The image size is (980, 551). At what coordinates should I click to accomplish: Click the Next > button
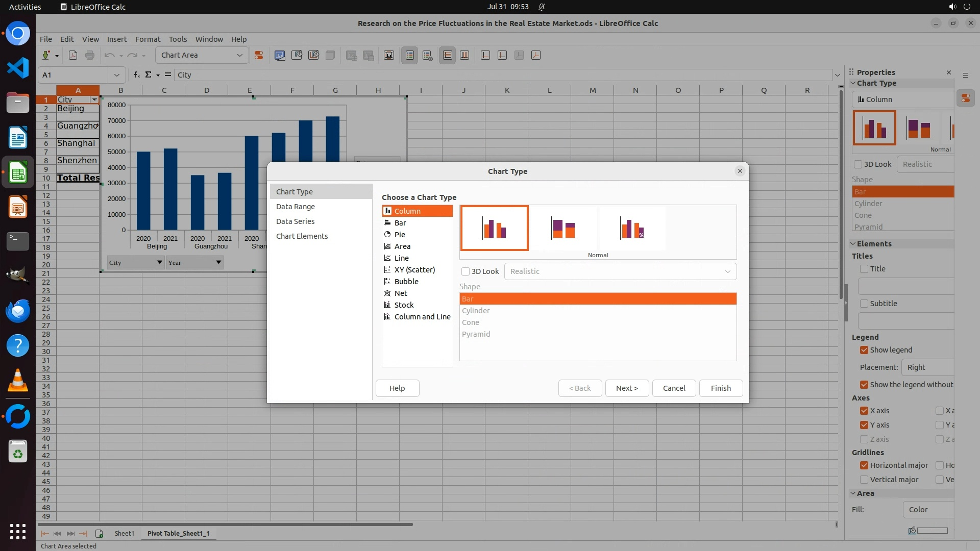626,388
